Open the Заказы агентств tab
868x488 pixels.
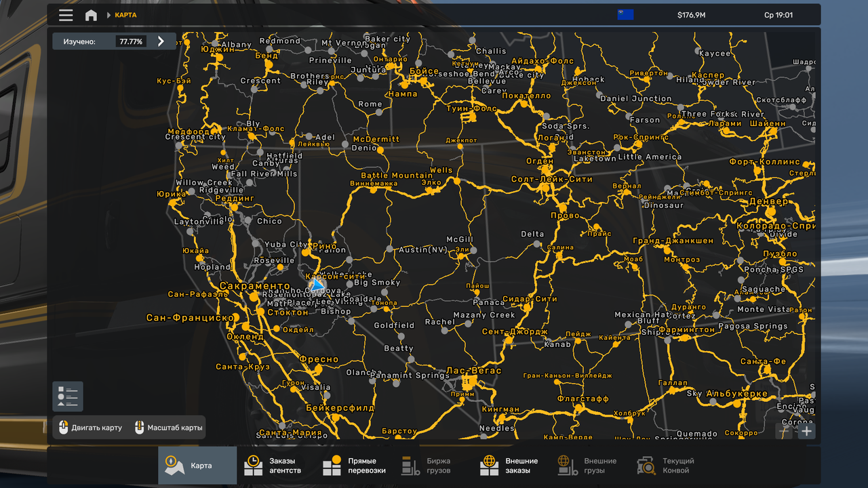click(276, 466)
